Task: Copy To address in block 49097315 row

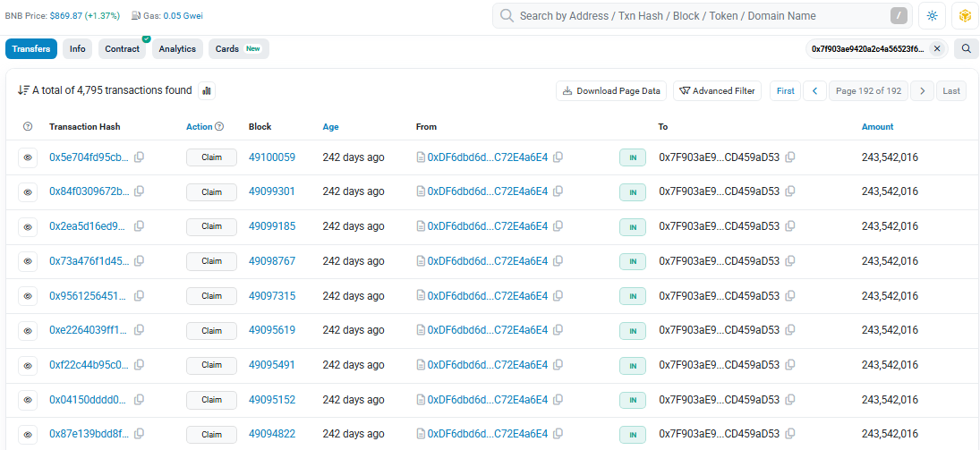Action: (x=790, y=295)
